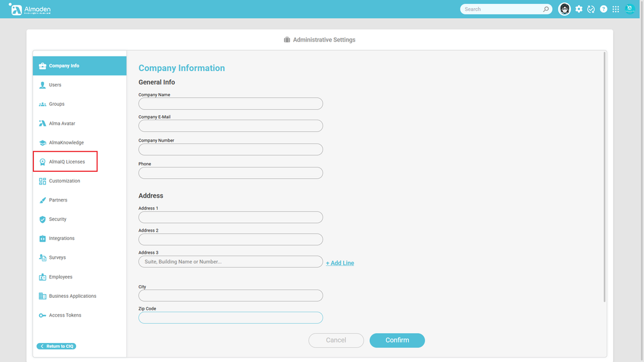This screenshot has width=644, height=362.
Task: Open Security settings
Action: (80, 219)
